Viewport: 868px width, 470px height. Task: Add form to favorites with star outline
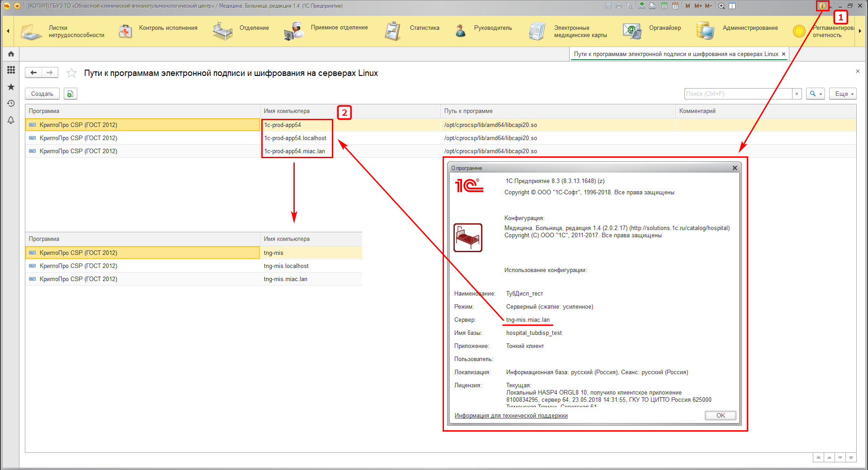[x=71, y=73]
